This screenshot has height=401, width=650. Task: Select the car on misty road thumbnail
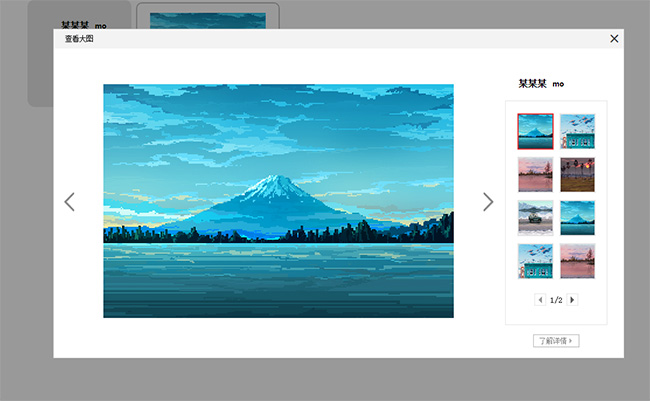pyautogui.click(x=535, y=218)
